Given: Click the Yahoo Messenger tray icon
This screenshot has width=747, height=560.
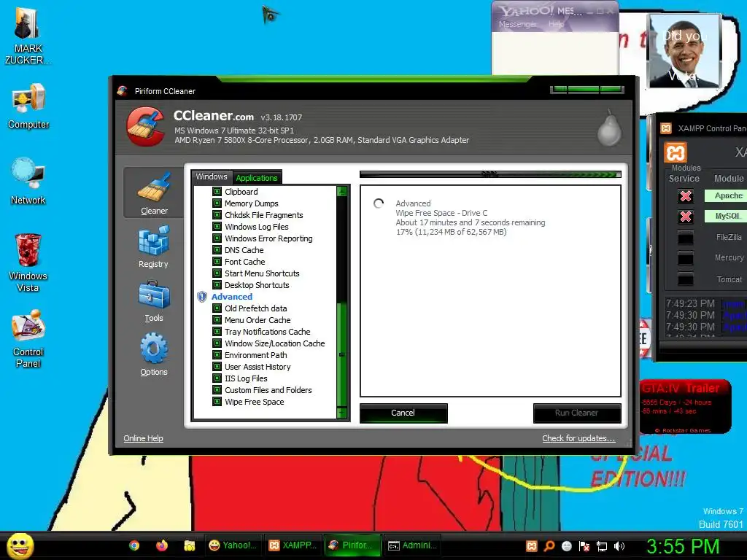Looking at the screenshot, I should [566, 546].
